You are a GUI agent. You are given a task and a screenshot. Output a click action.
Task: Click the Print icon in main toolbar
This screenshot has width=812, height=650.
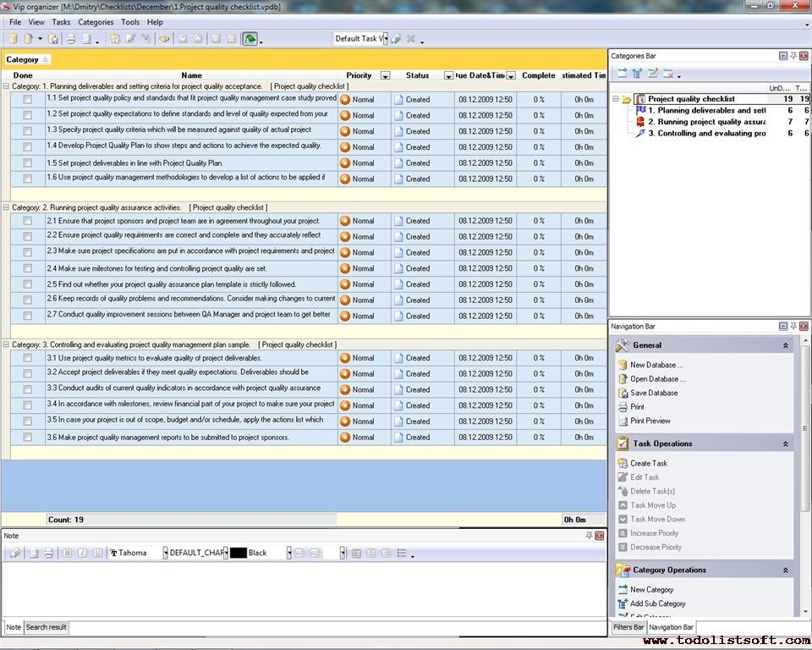71,39
